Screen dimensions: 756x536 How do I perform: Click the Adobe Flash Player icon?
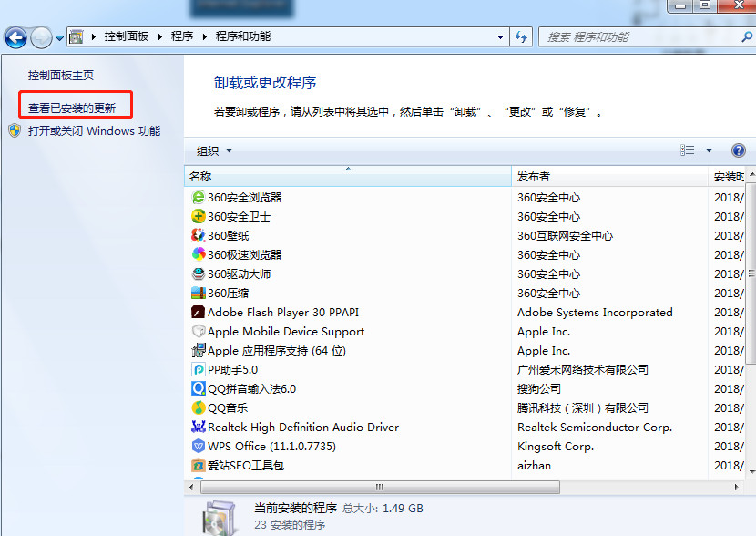[x=199, y=312]
